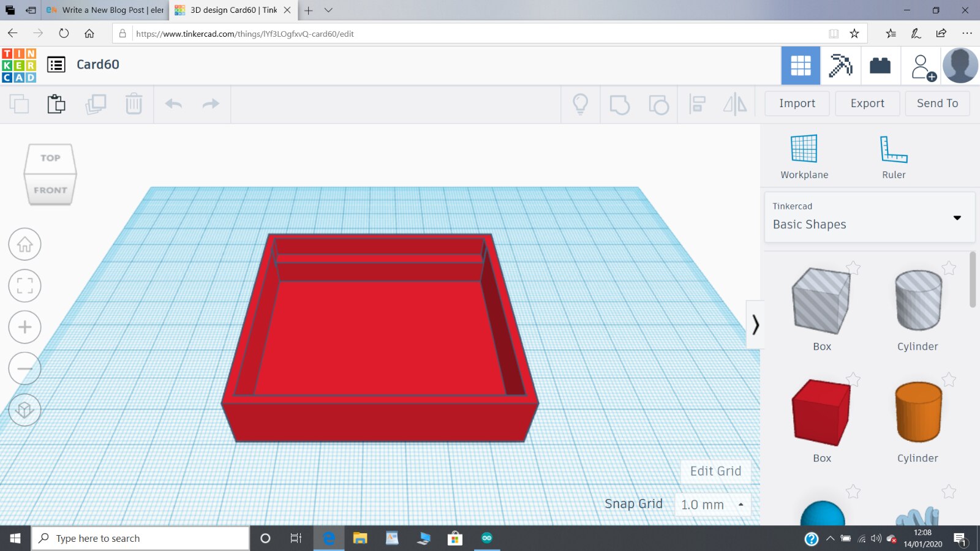This screenshot has height=551, width=980.
Task: Click the Align tool icon
Action: (697, 104)
